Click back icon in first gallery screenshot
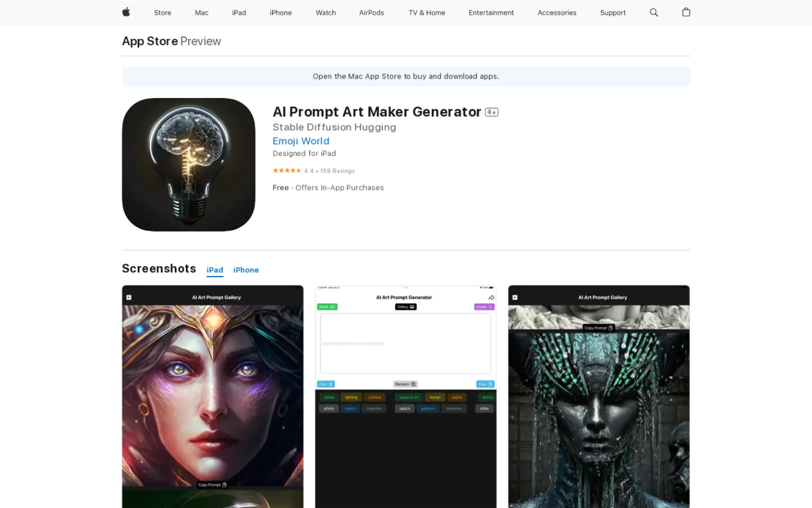 pos(129,298)
